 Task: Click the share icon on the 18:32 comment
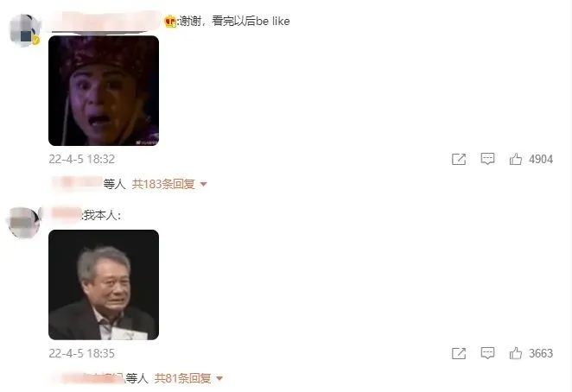click(459, 159)
